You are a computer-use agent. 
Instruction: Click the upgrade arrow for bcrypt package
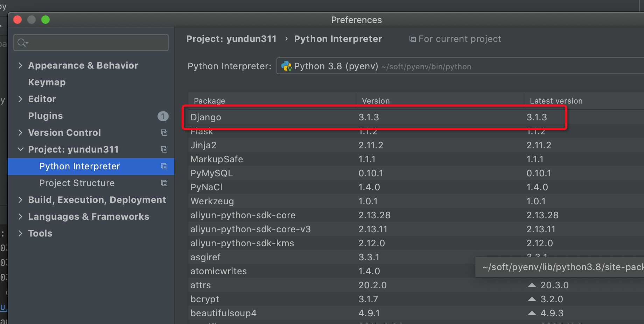(532, 299)
